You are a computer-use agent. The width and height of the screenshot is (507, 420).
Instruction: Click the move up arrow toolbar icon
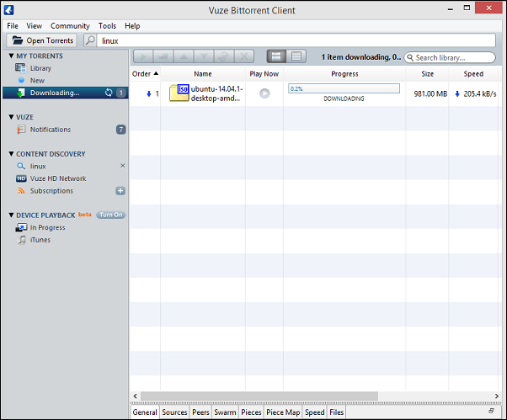pos(184,57)
